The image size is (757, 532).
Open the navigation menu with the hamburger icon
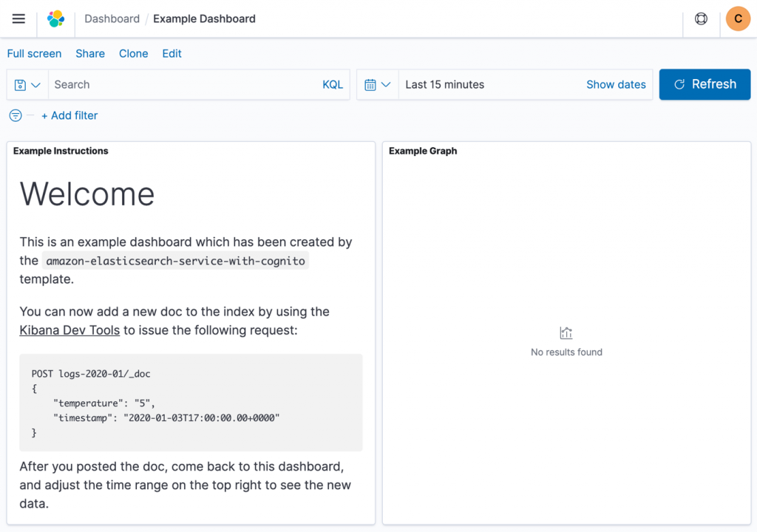pyautogui.click(x=18, y=18)
